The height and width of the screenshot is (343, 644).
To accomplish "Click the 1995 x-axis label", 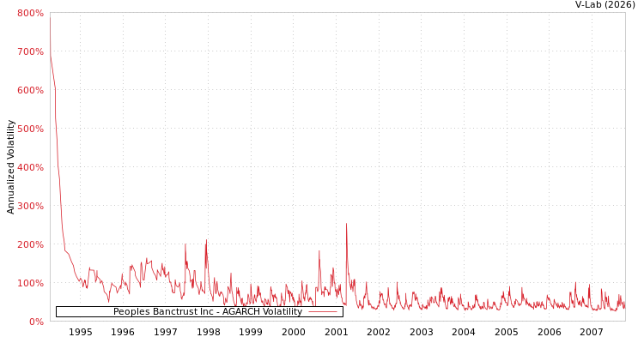I will (80, 332).
